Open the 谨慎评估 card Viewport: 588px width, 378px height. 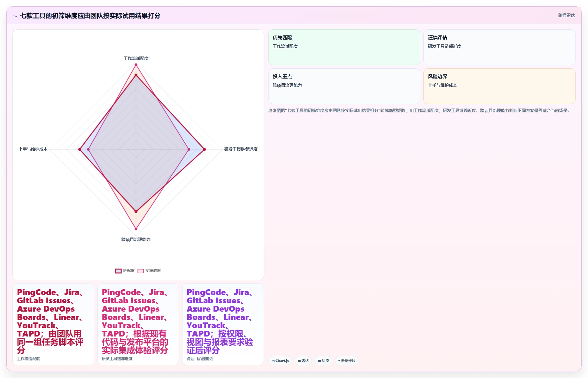point(499,47)
